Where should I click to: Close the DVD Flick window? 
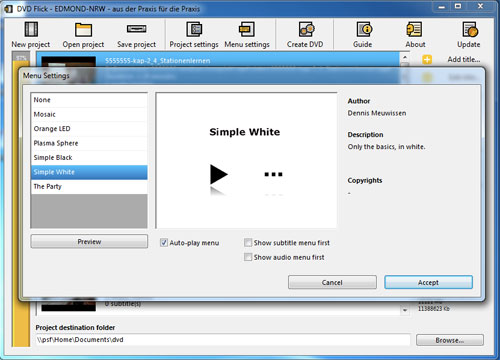(x=480, y=6)
